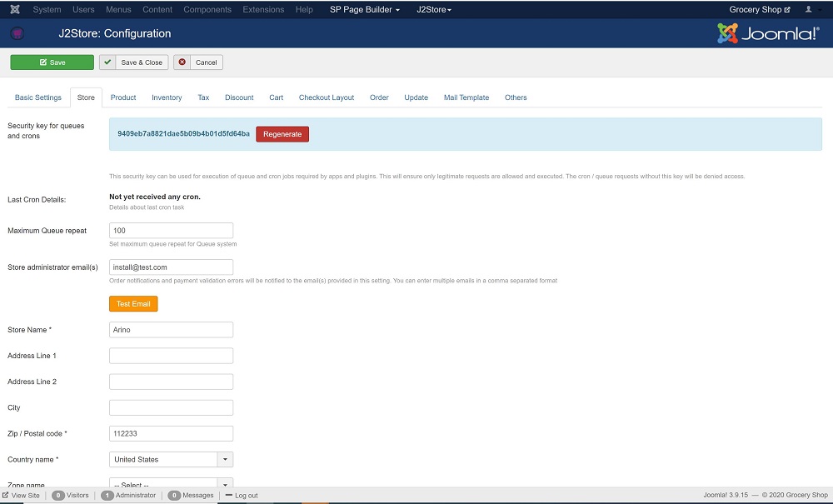Click the Store Name input field
The image size is (833, 504).
coord(171,330)
